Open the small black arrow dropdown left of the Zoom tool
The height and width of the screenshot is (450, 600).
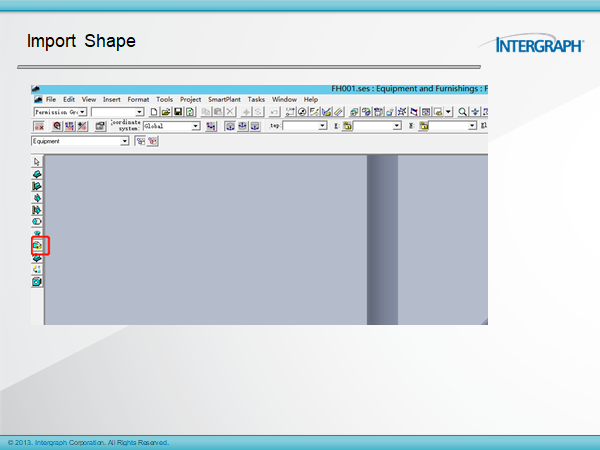tap(448, 112)
